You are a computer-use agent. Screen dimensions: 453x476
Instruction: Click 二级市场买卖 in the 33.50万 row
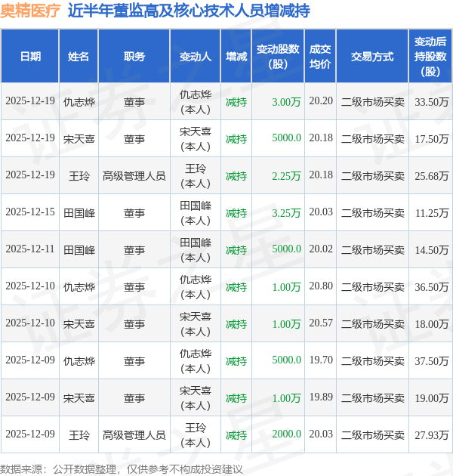(373, 102)
